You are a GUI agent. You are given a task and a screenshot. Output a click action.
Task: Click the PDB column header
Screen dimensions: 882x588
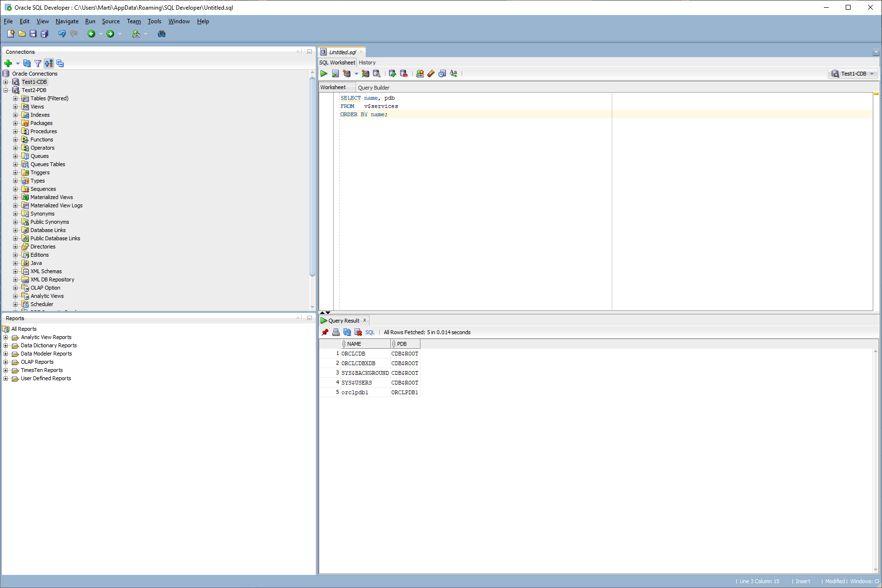coord(405,344)
